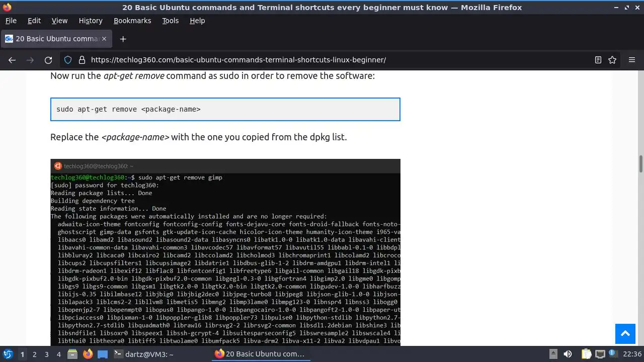Viewport: 644px width, 362px height.
Task: Toggle reader view icon
Action: [x=598, y=60]
